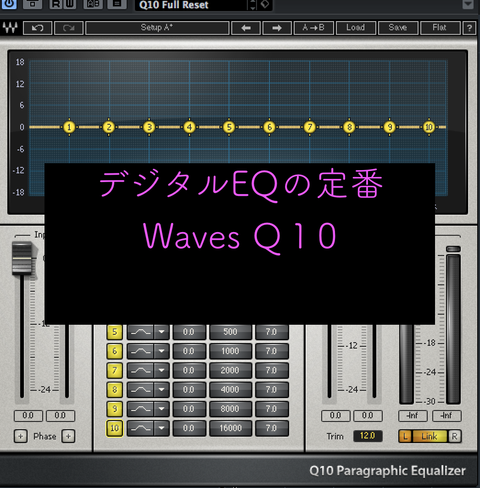
Task: Click band 6 bell filter shape icon
Action: (140, 351)
